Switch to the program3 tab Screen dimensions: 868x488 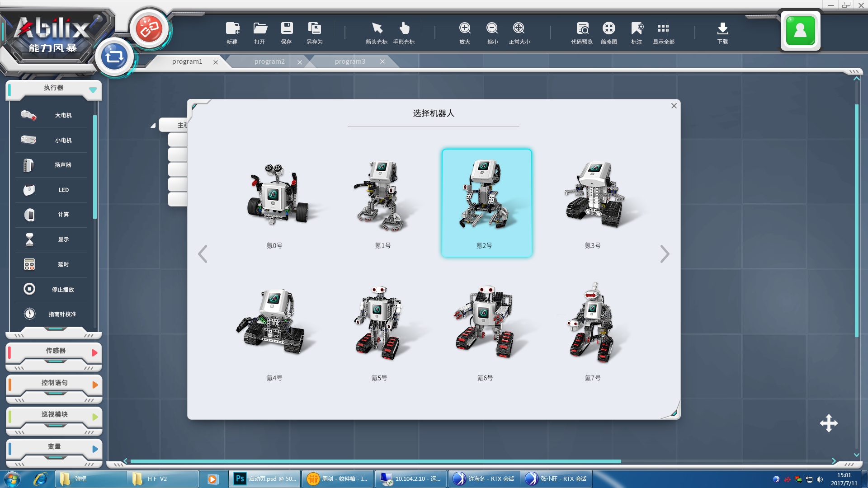(350, 61)
